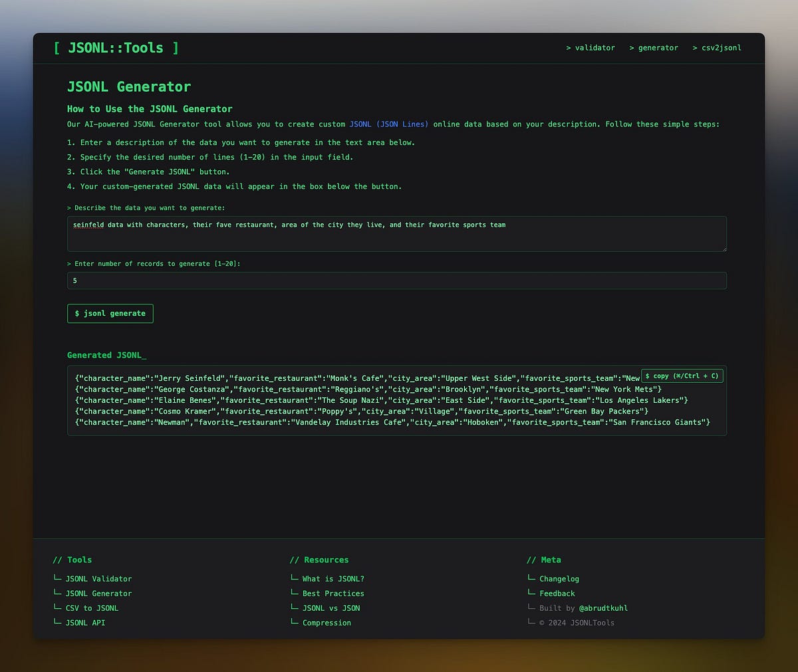
Task: Open the Changelog under Meta
Action: tap(559, 578)
